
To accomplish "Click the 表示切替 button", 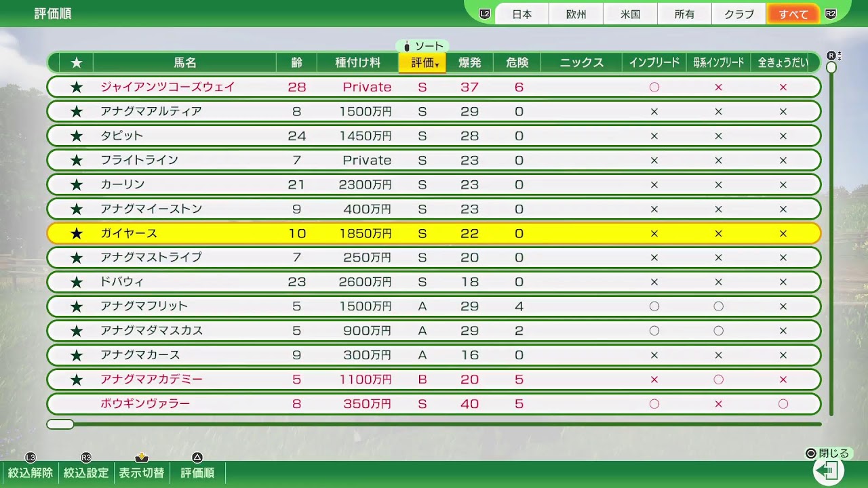I will click(140, 472).
